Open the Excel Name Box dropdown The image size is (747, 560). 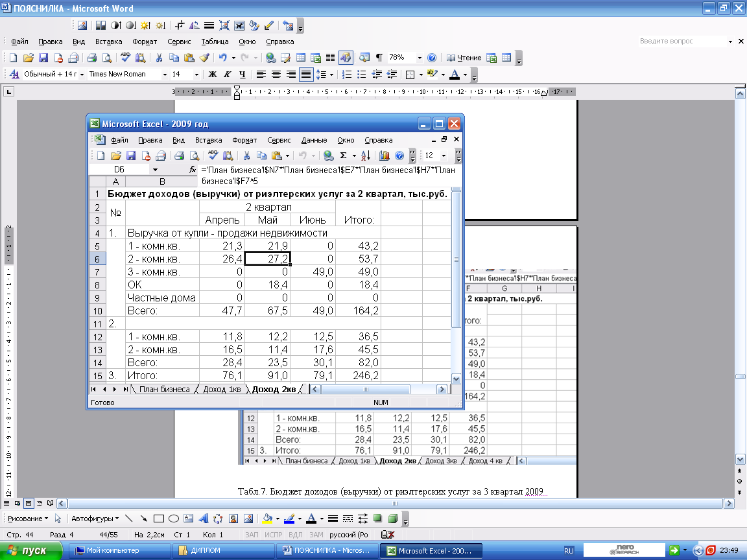(x=155, y=169)
